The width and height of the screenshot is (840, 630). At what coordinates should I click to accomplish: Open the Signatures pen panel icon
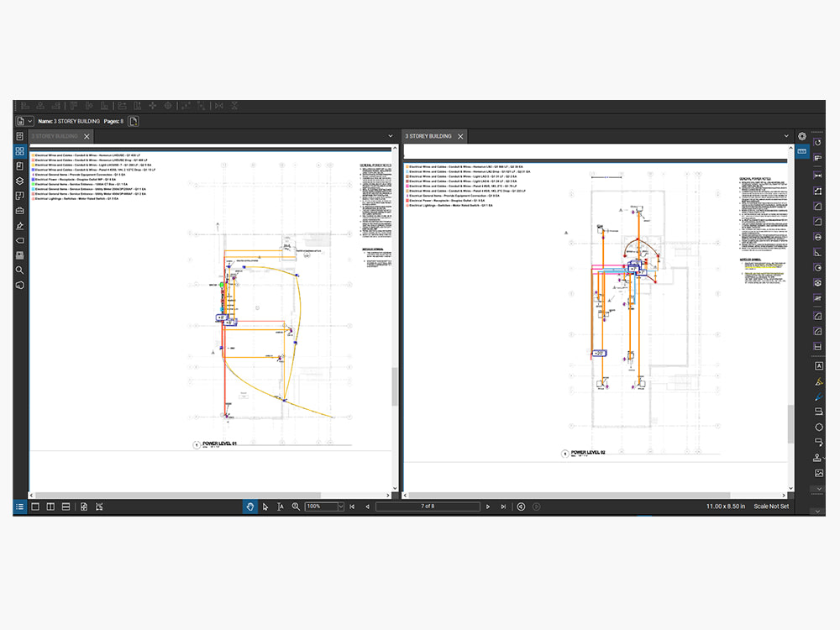[20, 225]
